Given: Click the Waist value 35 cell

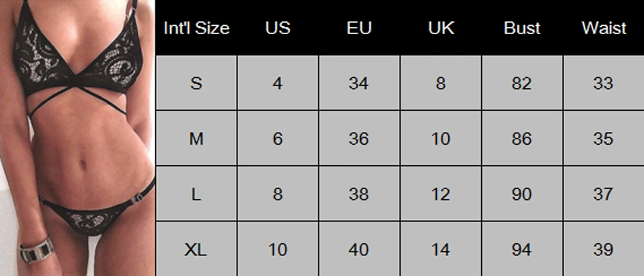Looking at the screenshot, I should click(x=603, y=139).
